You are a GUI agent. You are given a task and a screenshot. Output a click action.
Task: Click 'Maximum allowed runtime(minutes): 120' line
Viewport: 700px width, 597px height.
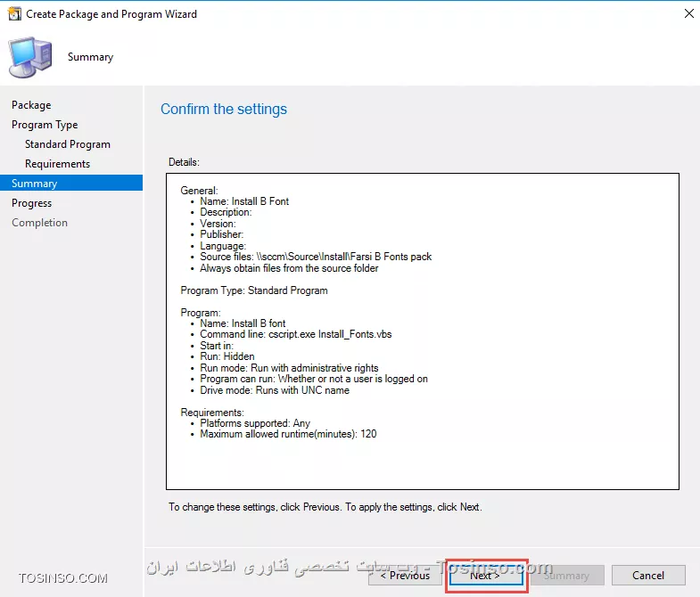288,434
